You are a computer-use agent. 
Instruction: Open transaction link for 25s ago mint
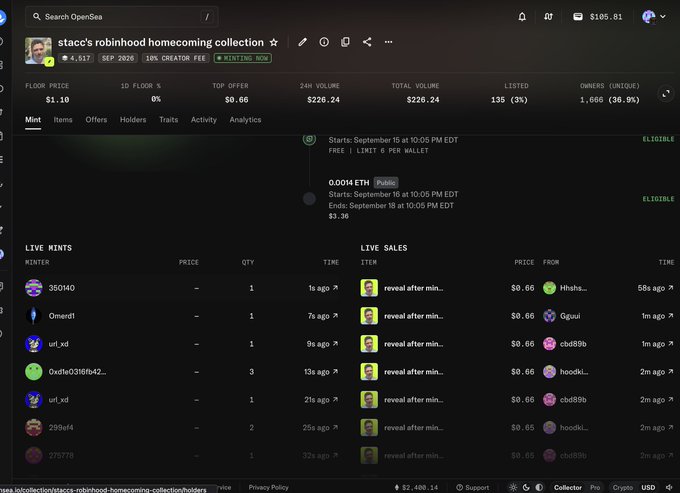tap(335, 428)
